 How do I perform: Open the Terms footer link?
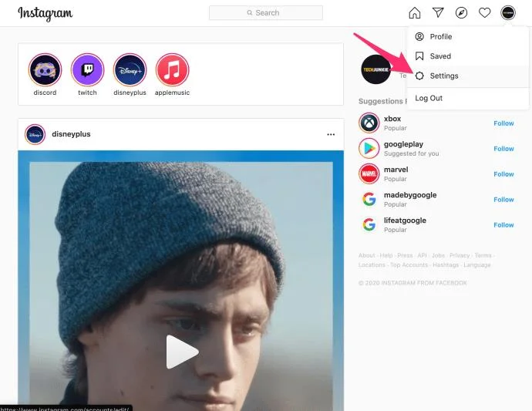tap(483, 255)
